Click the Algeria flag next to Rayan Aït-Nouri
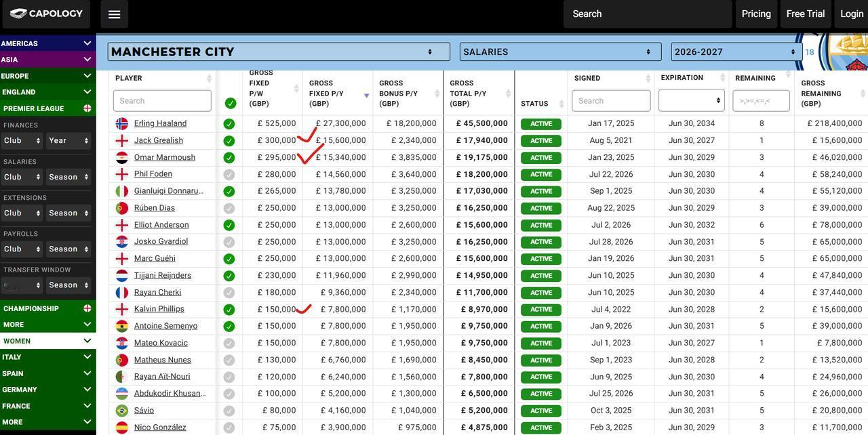868x435 pixels. pos(122,377)
